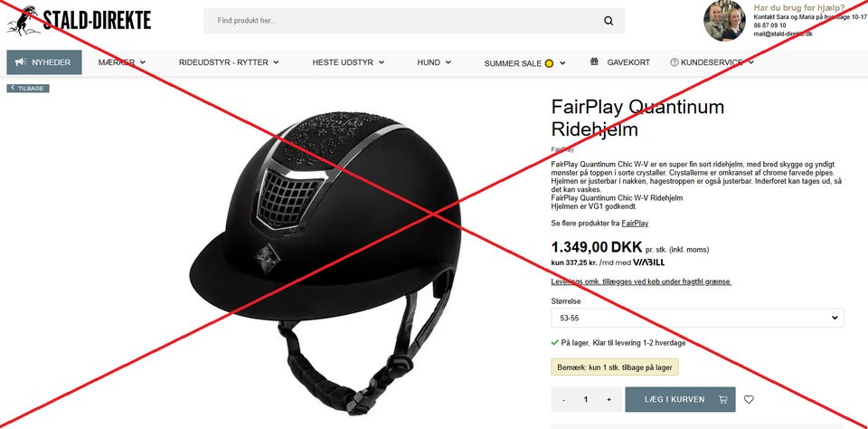Click the contact photo of Sara and Maria
Screen dimensions: 868x429
(724, 21)
